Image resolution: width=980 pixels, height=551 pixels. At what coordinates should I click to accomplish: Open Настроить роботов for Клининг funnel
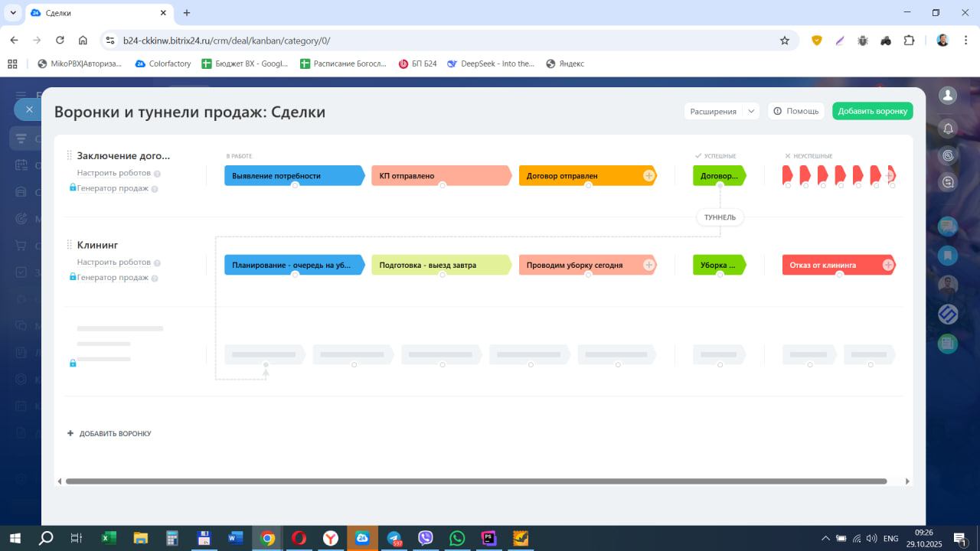click(x=113, y=262)
